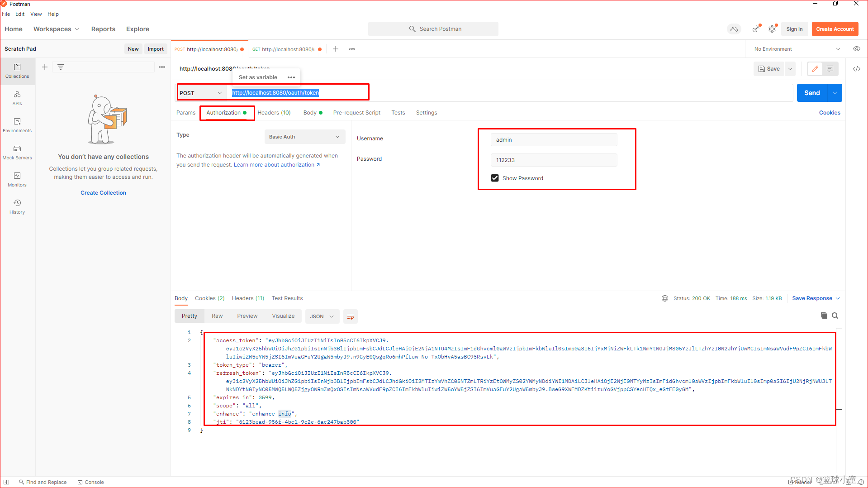868x488 pixels.
Task: Open the APIs sidebar section
Action: click(x=17, y=98)
